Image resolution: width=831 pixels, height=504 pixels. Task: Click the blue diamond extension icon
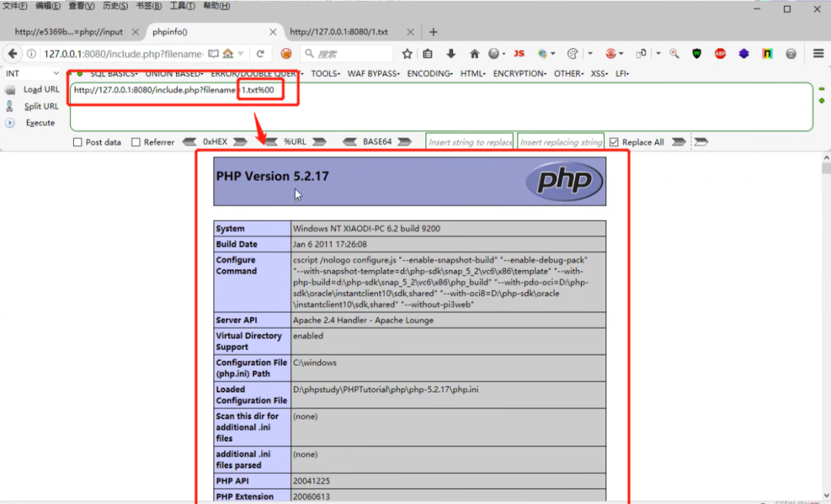tap(743, 54)
